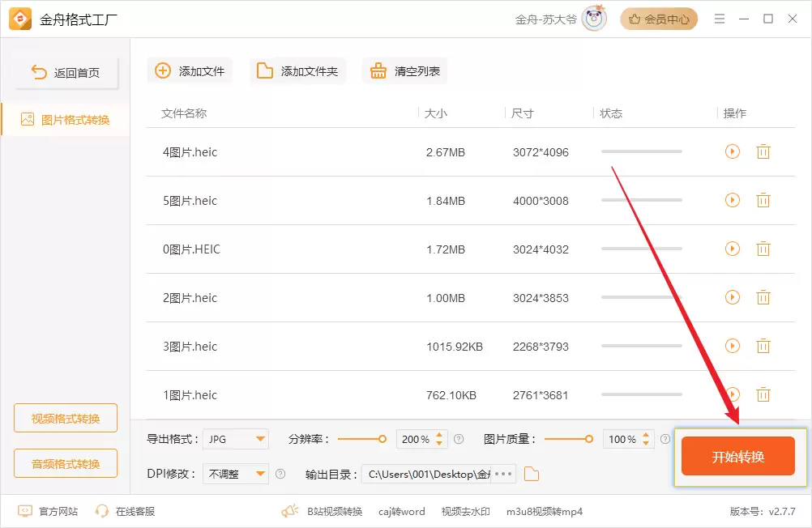This screenshot has height=528, width=812.
Task: Click the help icon next to 图片质量
Action: 665,439
